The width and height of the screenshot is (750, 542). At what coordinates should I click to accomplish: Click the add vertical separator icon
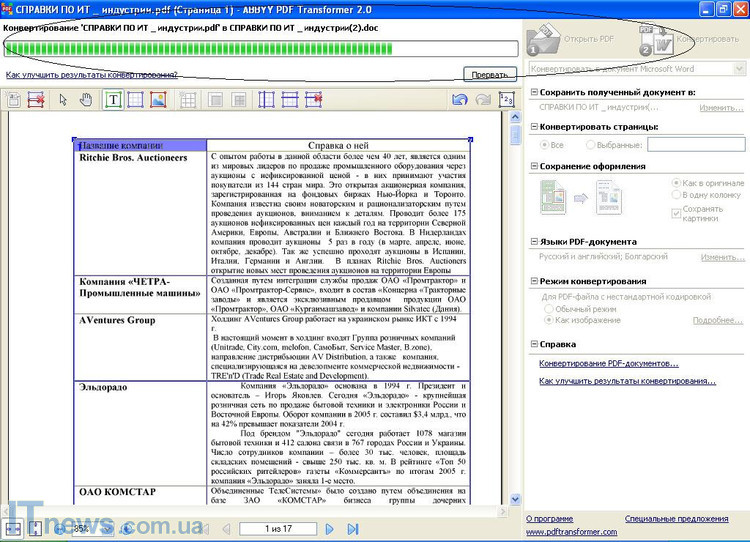tap(266, 100)
